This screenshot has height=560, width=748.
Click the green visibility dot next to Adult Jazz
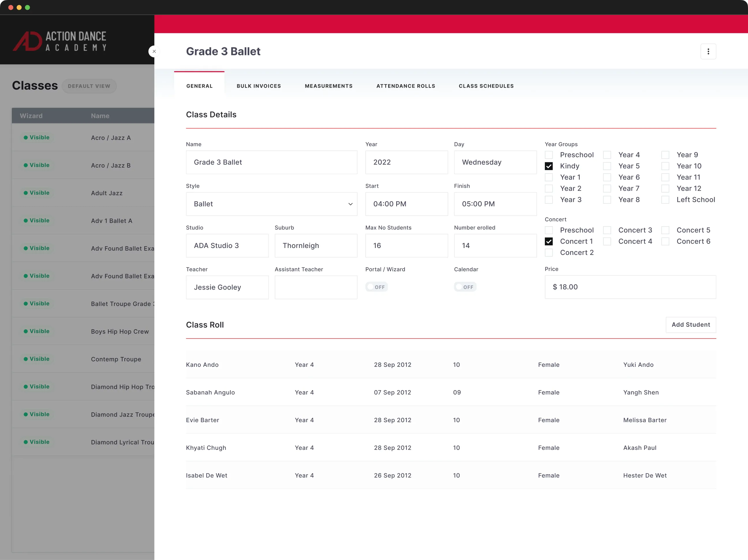tap(25, 193)
